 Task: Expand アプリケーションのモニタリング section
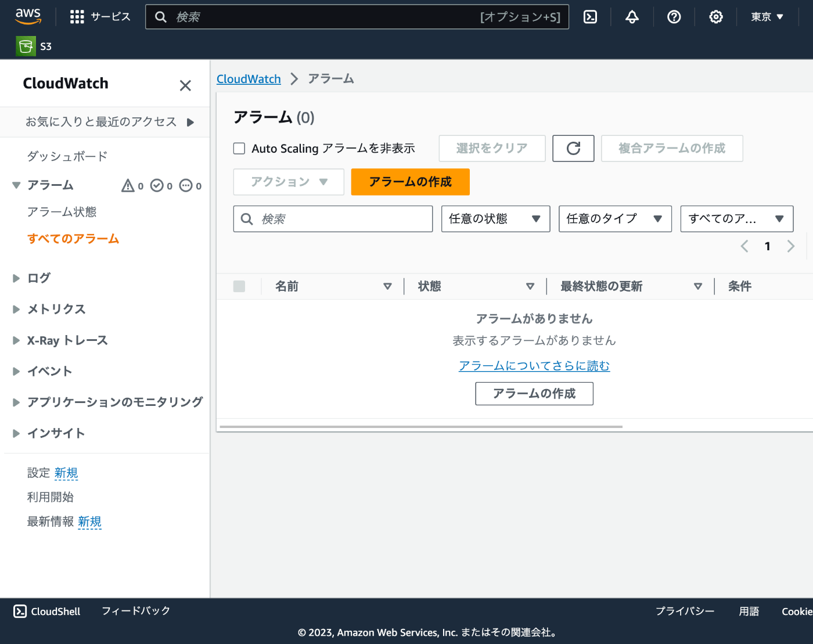tap(16, 402)
